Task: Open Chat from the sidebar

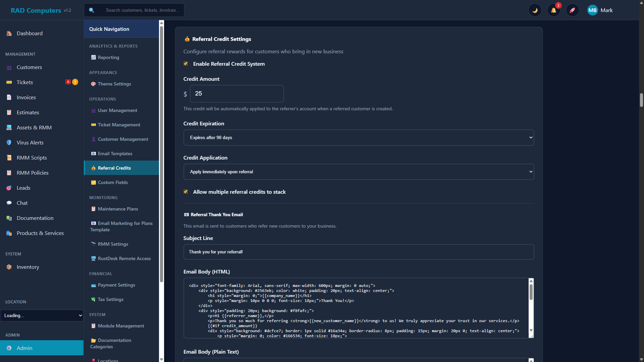Action: (22, 203)
